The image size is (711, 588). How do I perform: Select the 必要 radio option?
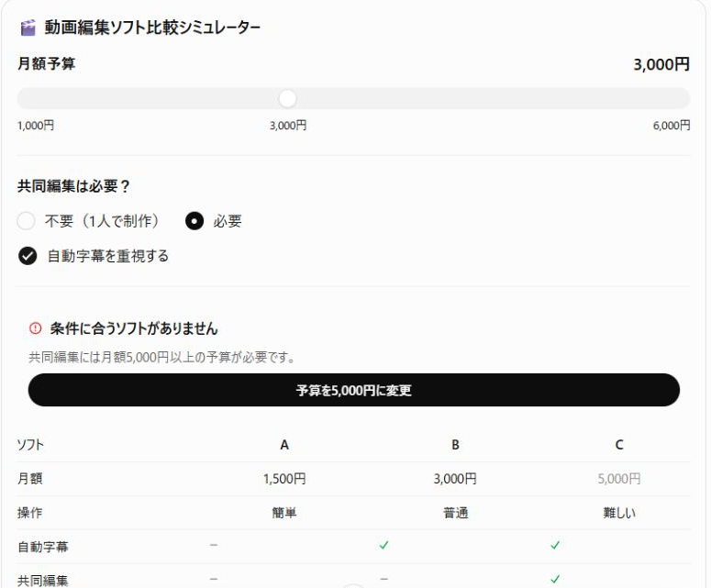point(194,221)
